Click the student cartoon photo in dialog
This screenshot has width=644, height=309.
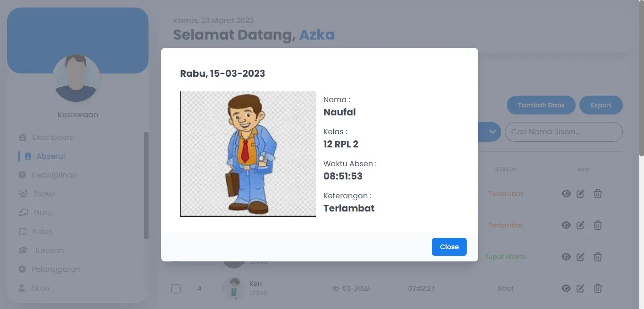[x=248, y=154]
